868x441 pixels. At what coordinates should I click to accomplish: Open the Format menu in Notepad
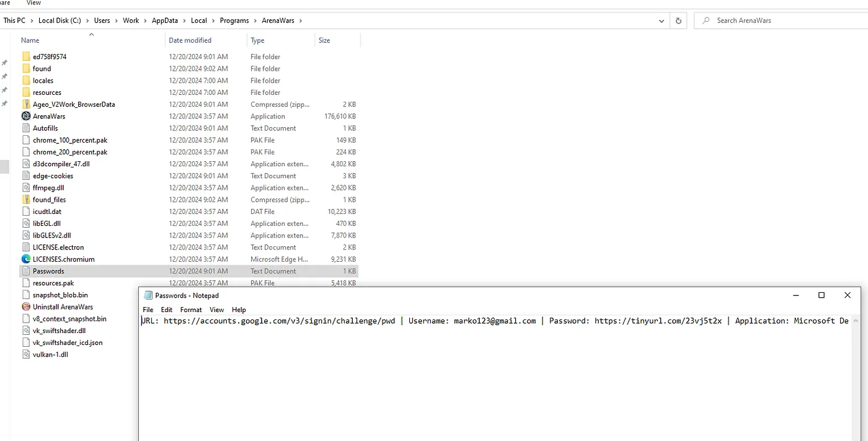pos(190,310)
